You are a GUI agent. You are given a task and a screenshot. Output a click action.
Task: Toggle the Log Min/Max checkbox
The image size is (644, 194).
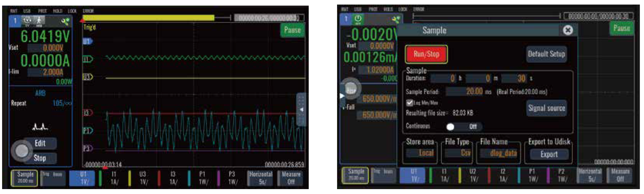(409, 103)
